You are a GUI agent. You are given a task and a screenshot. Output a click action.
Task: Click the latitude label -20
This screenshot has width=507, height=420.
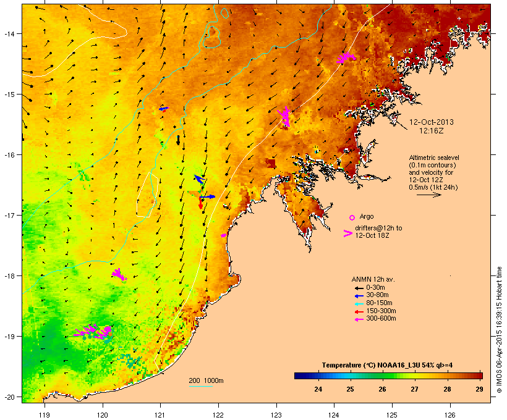pyautogui.click(x=9, y=397)
